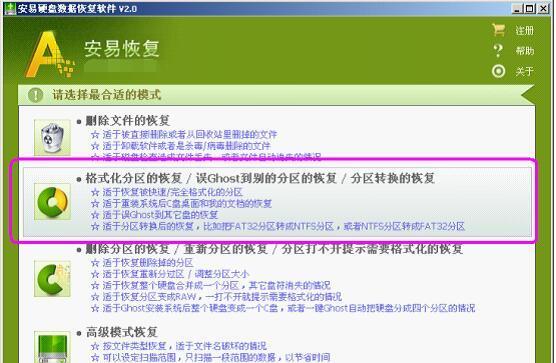Image resolution: width=556 pixels, height=363 pixels.
Task: Click the recycle bin deleted-file recovery icon
Action: coord(52,138)
